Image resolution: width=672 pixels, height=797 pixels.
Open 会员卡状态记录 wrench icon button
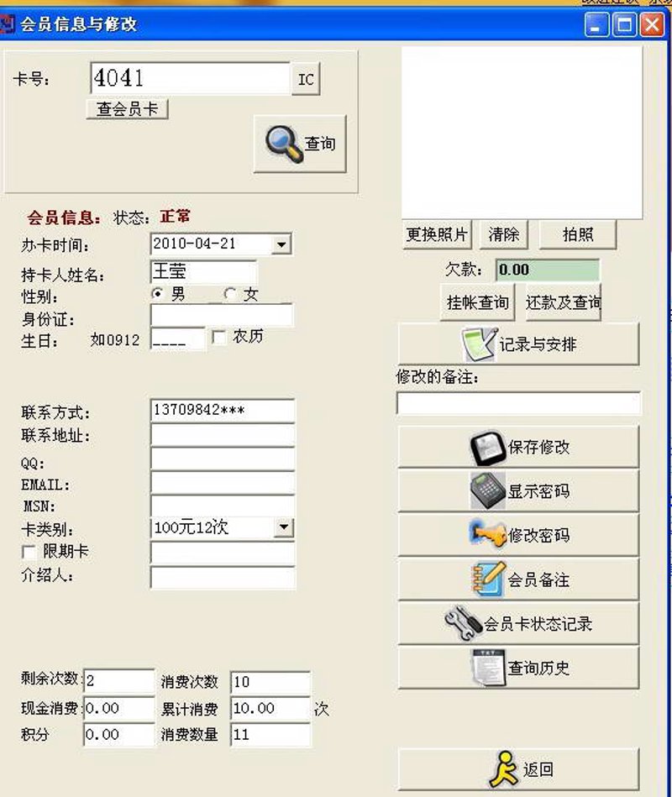tap(518, 623)
